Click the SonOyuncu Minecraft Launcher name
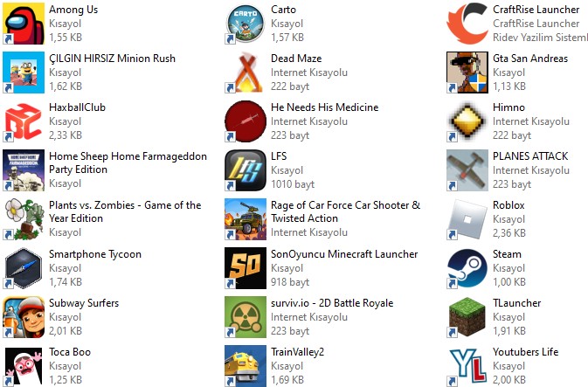Image resolution: width=588 pixels, height=387 pixels. click(344, 254)
